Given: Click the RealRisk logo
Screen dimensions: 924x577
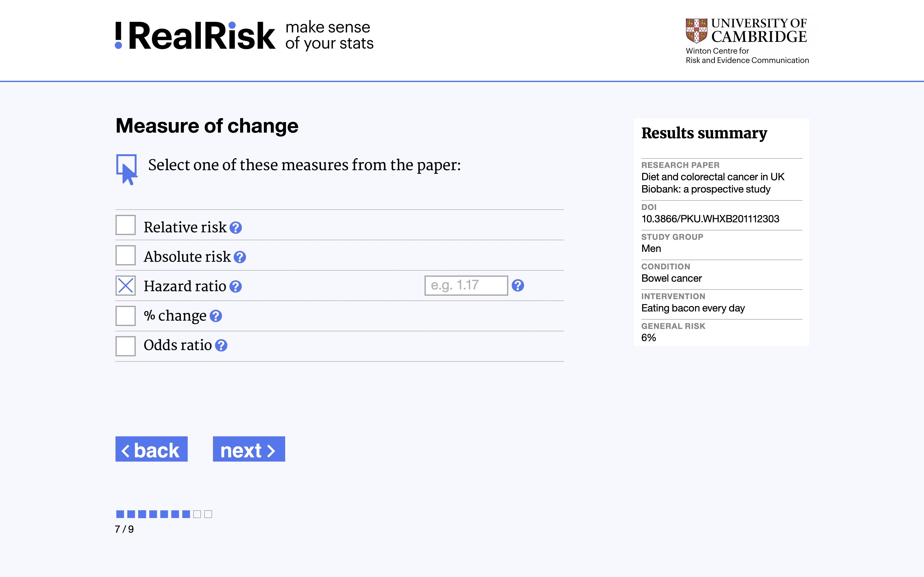Looking at the screenshot, I should click(195, 36).
